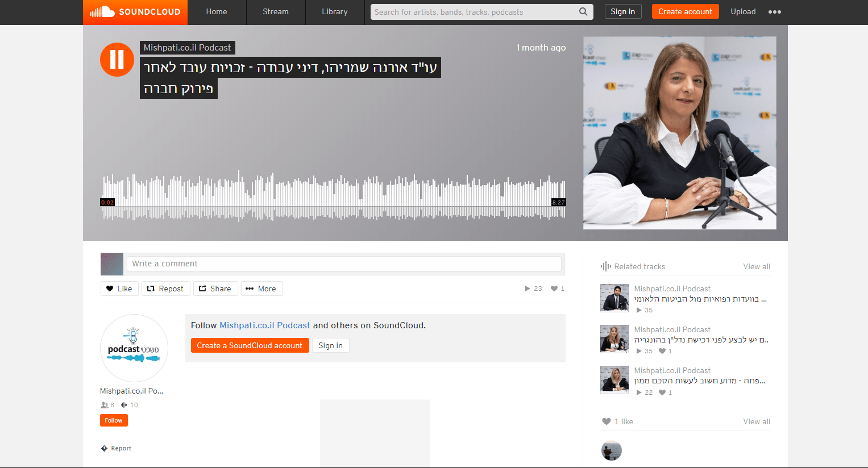Follow the Mishpati.co.il Podcast profile
The image size is (868, 468).
tap(114, 420)
